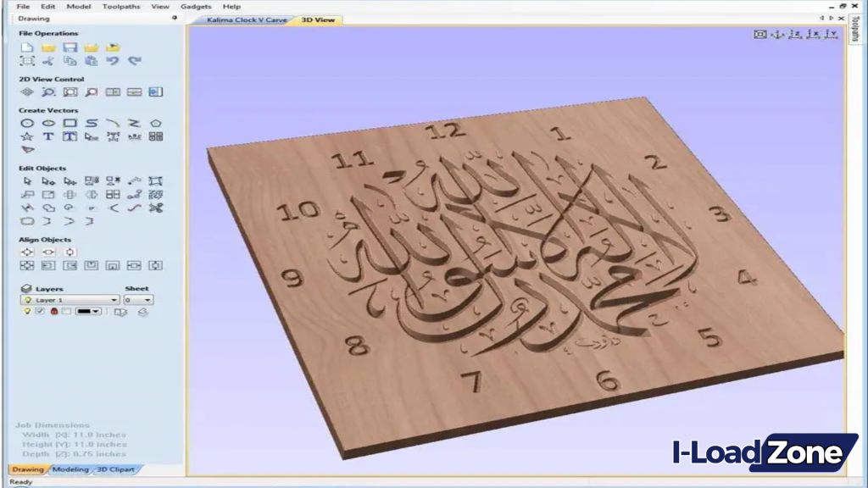Image resolution: width=868 pixels, height=488 pixels.
Task: Toggle the layer visibility checkbox next to lightbulb
Action: click(40, 312)
